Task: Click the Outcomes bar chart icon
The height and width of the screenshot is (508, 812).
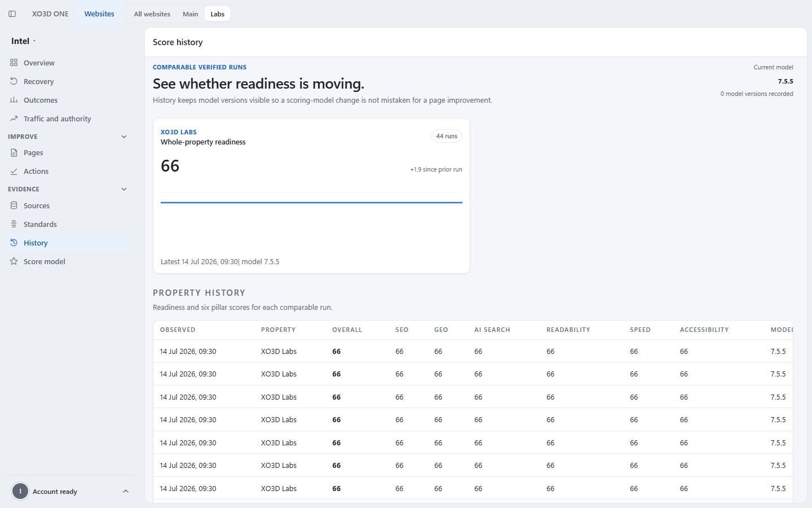Action: pyautogui.click(x=14, y=100)
